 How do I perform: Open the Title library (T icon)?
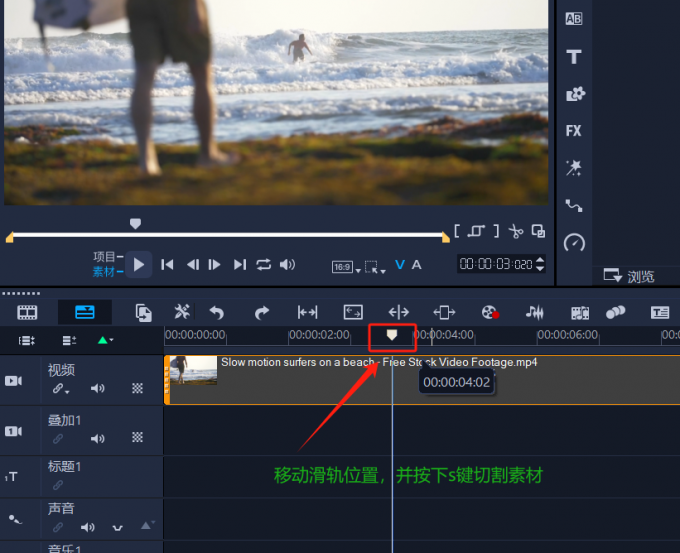click(x=574, y=57)
